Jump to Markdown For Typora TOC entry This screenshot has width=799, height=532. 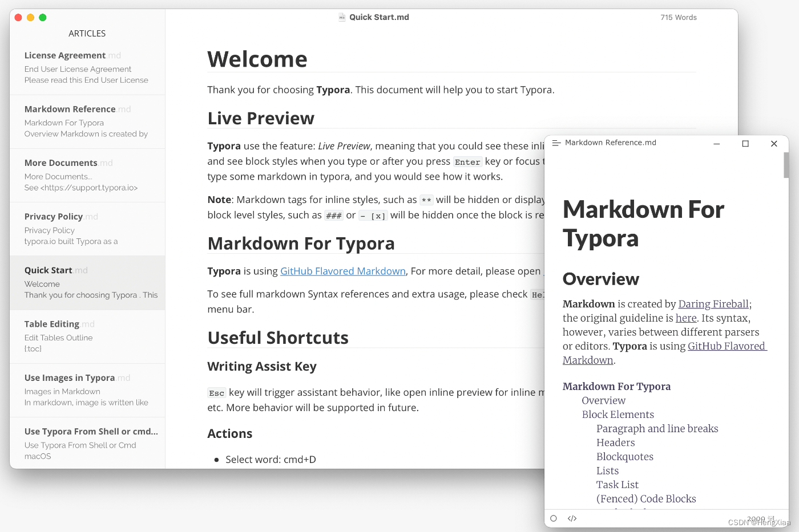pos(616,387)
